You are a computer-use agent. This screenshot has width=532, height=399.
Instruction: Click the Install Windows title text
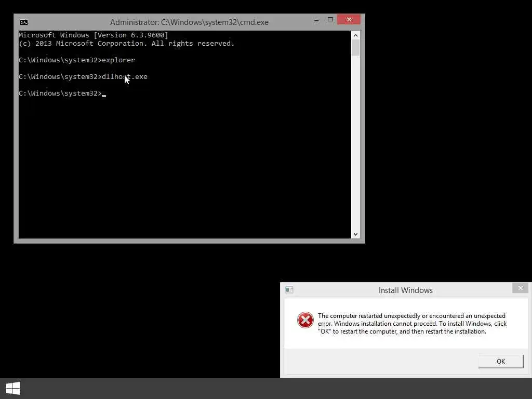click(x=405, y=290)
